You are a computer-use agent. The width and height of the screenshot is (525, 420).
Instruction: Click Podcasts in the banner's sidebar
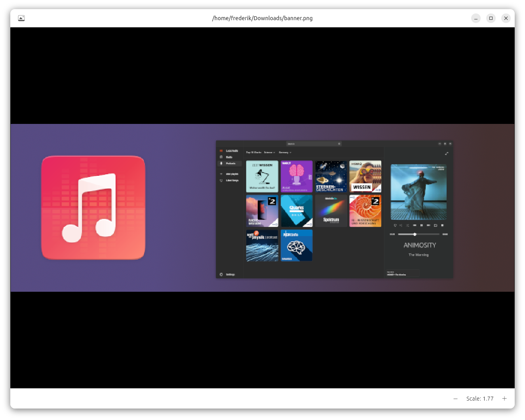coord(230,163)
